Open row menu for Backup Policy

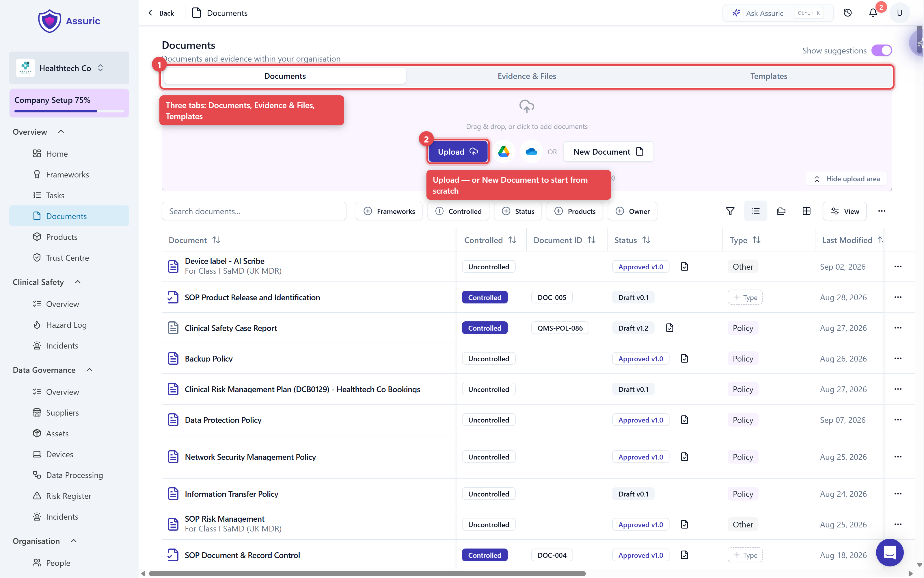point(898,358)
